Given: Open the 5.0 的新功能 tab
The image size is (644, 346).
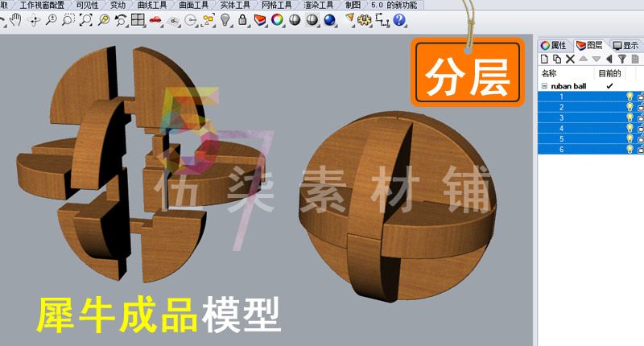Looking at the screenshot, I should coord(394,5).
